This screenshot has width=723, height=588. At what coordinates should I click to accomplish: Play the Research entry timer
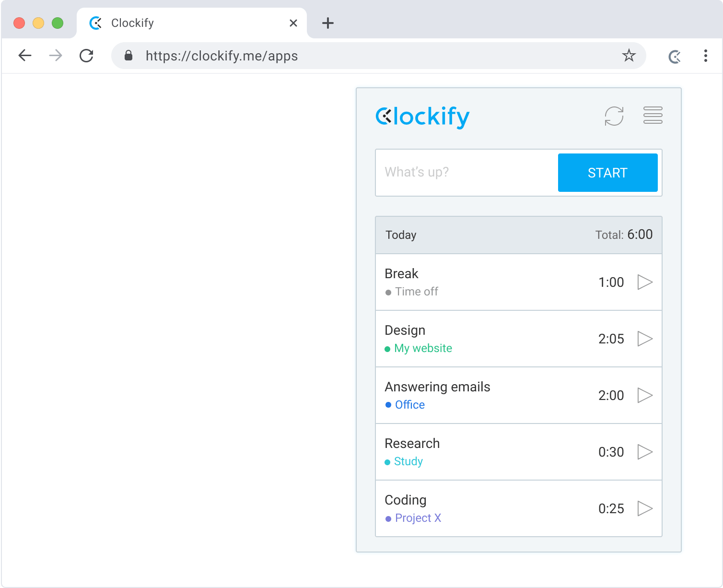click(x=645, y=452)
